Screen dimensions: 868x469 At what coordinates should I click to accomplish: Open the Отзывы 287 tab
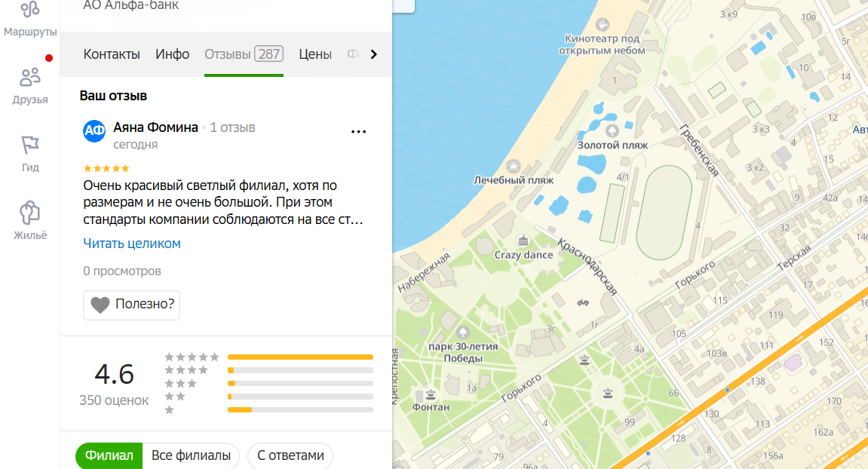244,54
